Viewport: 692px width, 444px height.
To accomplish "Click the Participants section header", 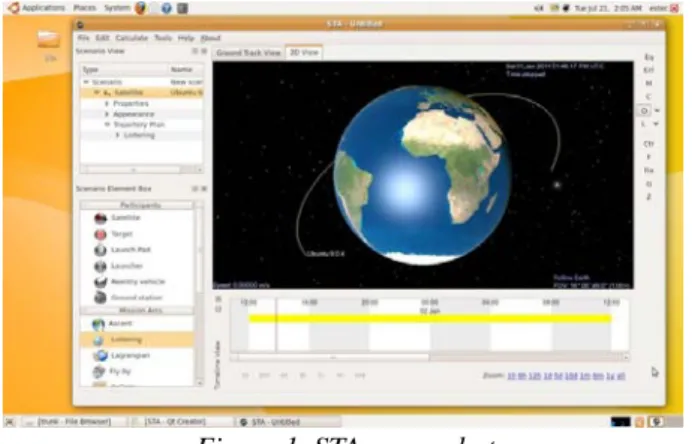I will point(137,206).
